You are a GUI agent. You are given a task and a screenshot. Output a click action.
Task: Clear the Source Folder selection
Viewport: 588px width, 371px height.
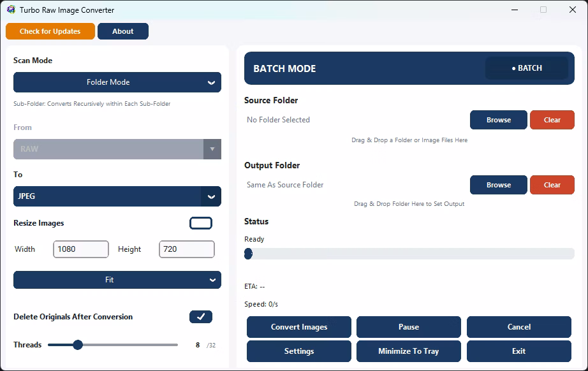point(552,120)
